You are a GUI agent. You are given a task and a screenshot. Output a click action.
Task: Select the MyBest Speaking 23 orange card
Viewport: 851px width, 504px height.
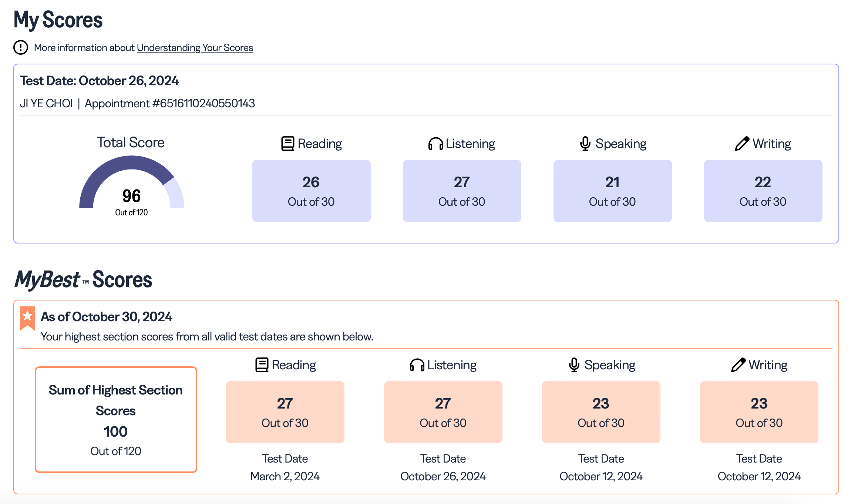[x=601, y=412]
